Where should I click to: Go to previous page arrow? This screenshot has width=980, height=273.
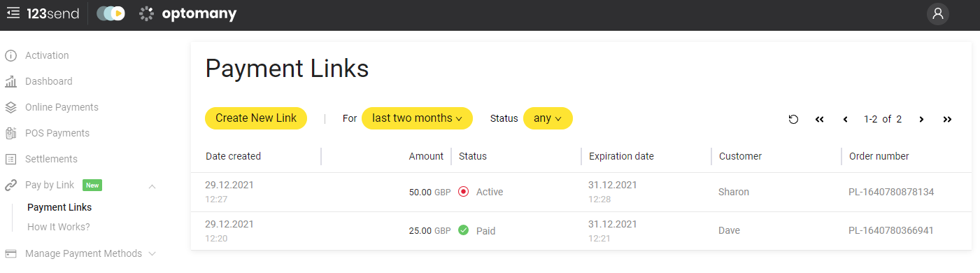pyautogui.click(x=845, y=119)
